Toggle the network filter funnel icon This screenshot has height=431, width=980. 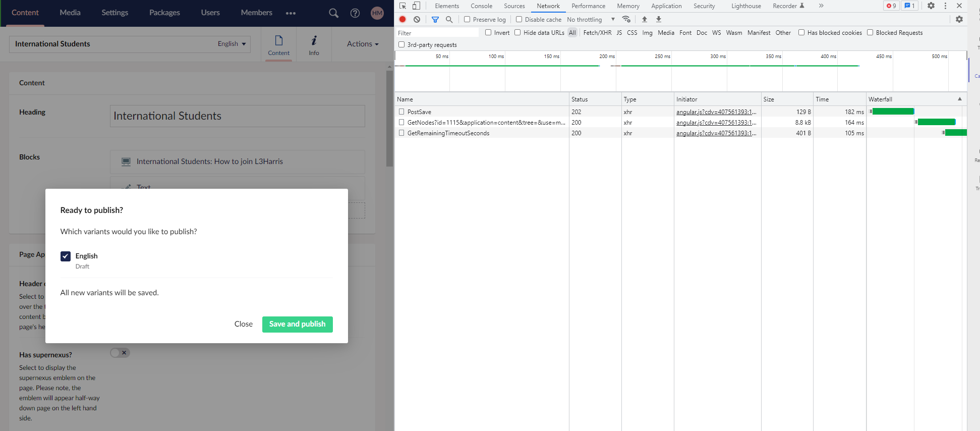pos(435,19)
